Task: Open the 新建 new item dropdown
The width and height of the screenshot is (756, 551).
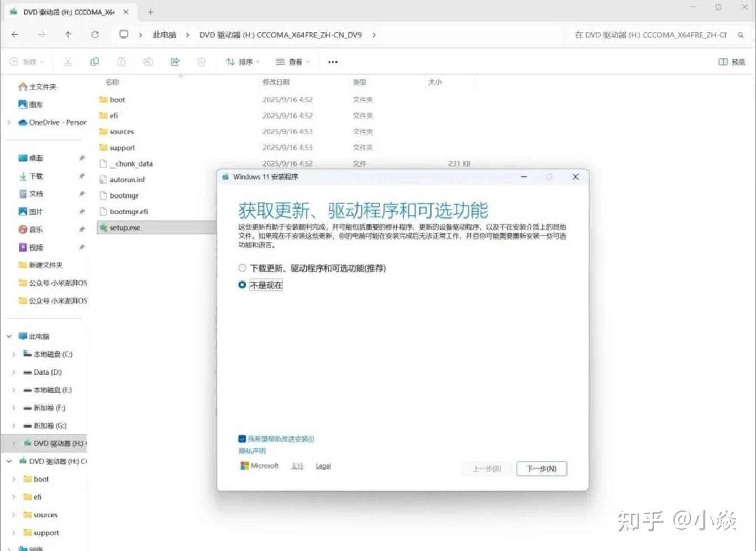Action: coord(26,62)
